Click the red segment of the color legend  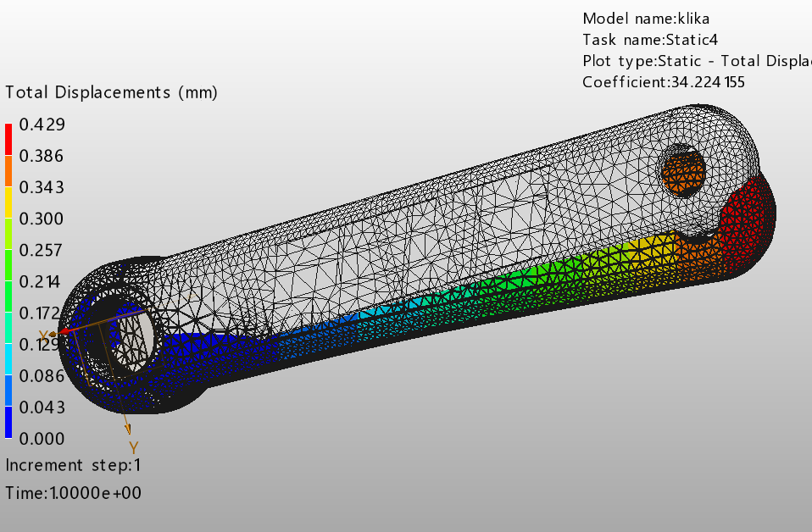tap(8, 140)
